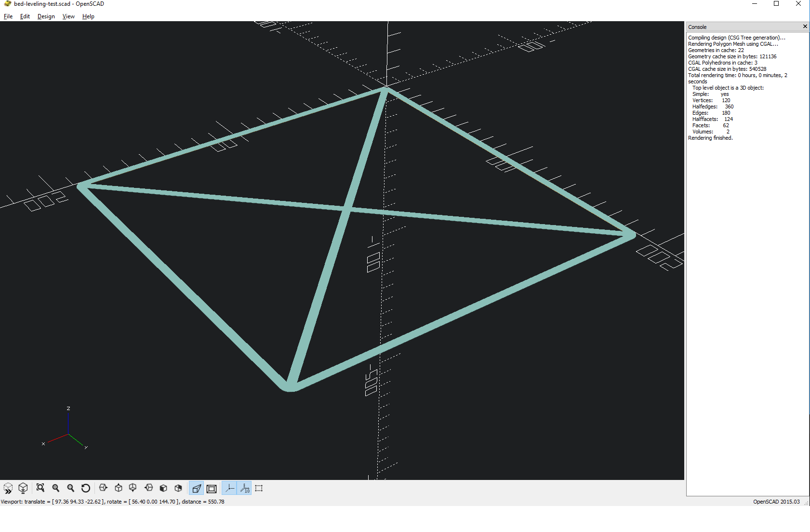Viewport: 810px width, 532px height.
Task: Click 'Vertices: 120' console line
Action: (711, 100)
